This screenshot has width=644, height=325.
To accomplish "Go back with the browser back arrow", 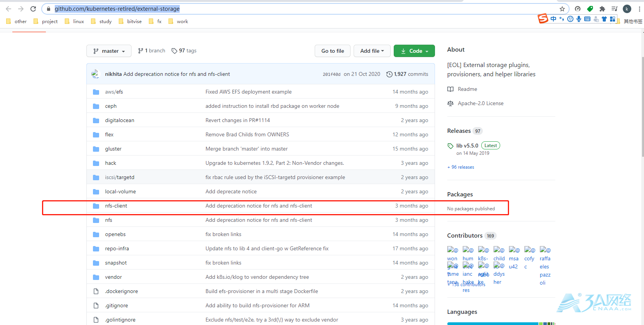I will tap(8, 8).
